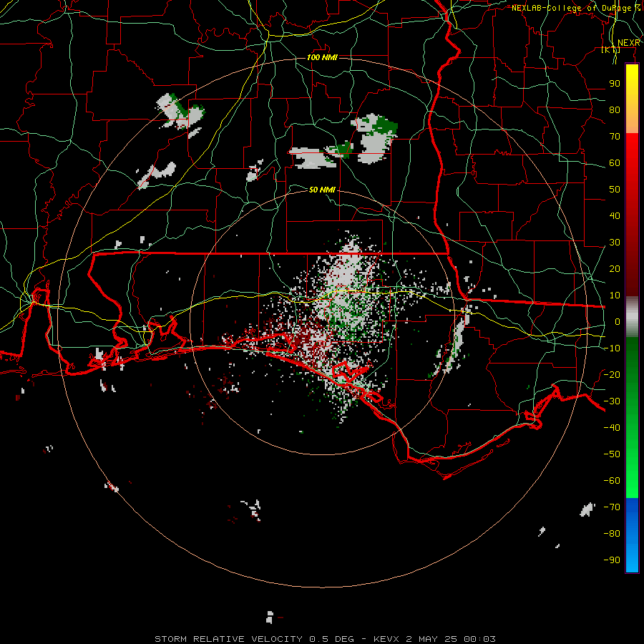Click the "-30" velocity scale label
The height and width of the screenshot is (644, 644).
pyautogui.click(x=612, y=401)
